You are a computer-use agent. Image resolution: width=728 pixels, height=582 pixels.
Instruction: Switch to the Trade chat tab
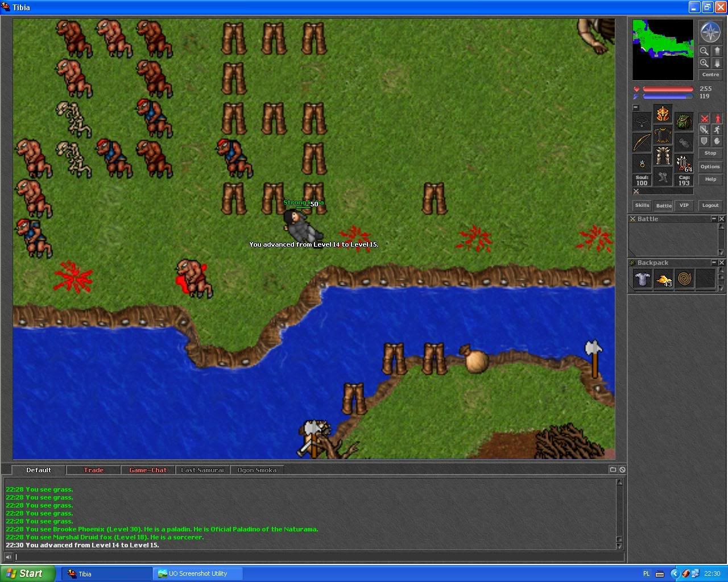[93, 470]
